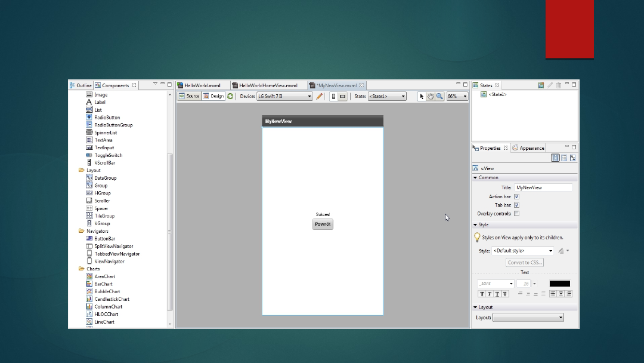Switch to portrait orientation icon

[334, 96]
